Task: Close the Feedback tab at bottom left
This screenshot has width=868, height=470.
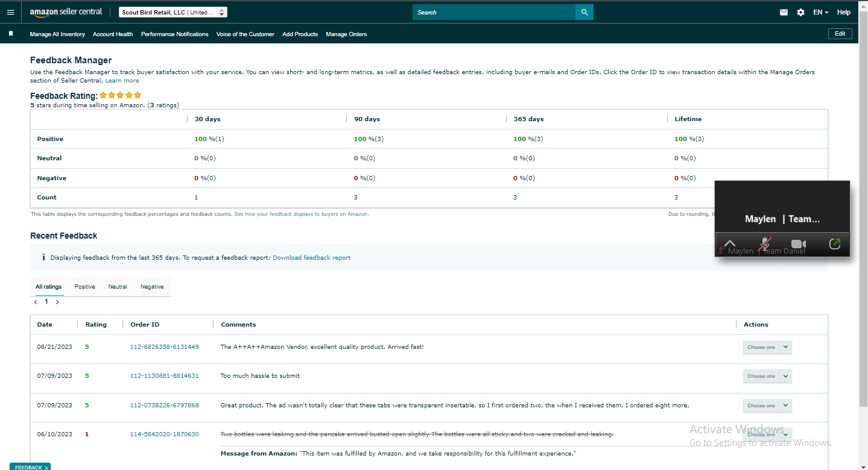Action: pos(46,467)
